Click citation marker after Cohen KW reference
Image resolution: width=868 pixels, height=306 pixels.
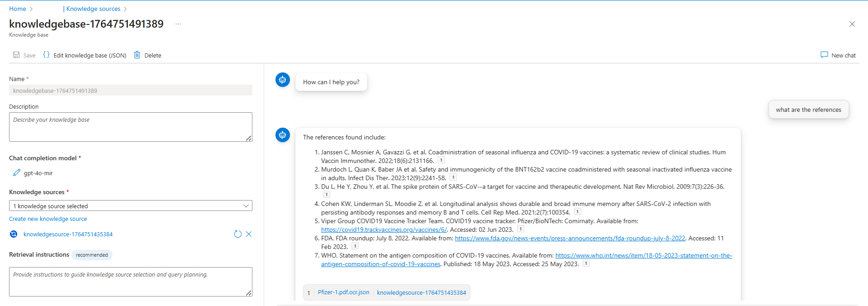tap(578, 212)
